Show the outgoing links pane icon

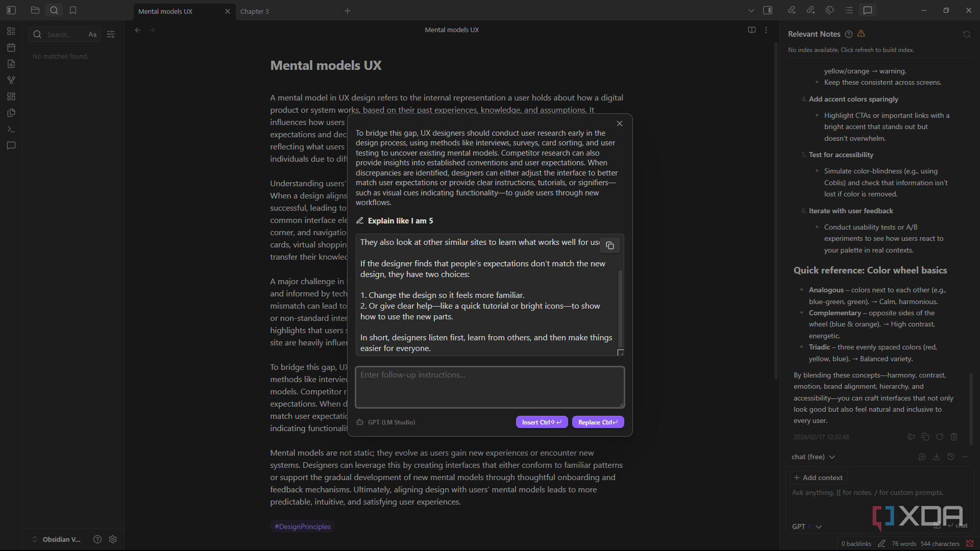point(811,10)
